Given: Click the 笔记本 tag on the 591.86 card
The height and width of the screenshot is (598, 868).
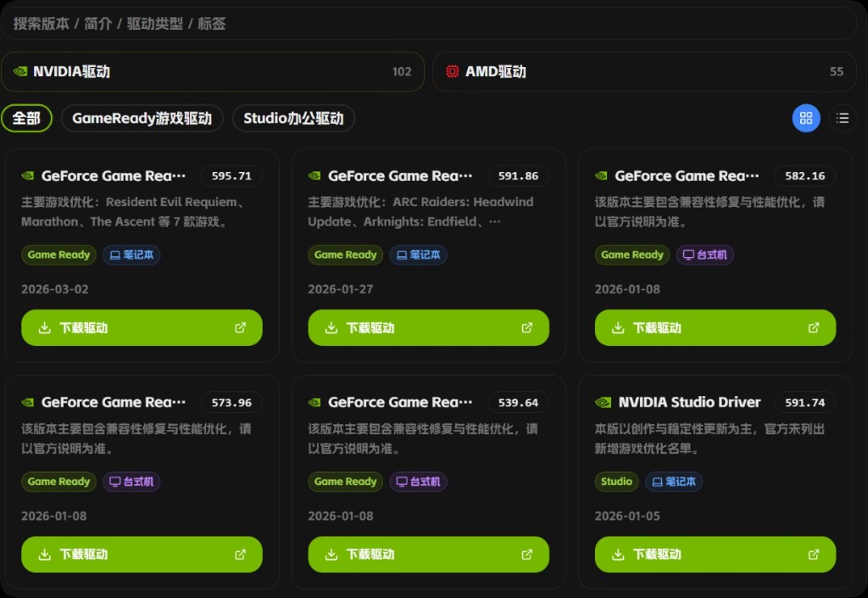Looking at the screenshot, I should tap(419, 254).
